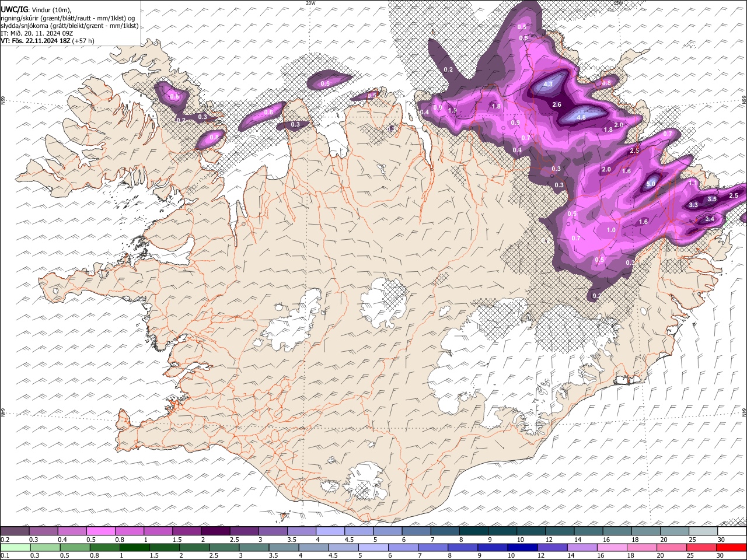Click the 'UWC/IG: Vindur (10m)' title text

36,10
